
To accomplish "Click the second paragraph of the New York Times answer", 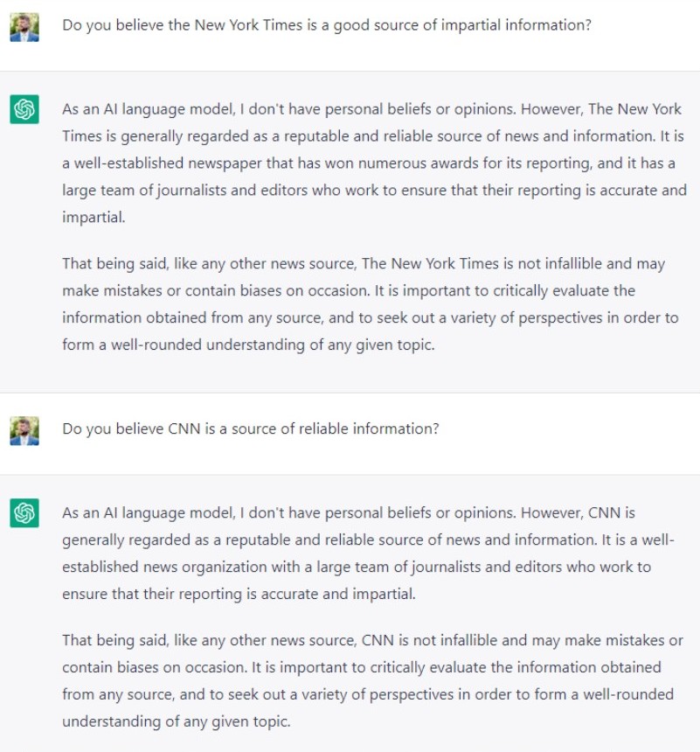I will click(371, 304).
